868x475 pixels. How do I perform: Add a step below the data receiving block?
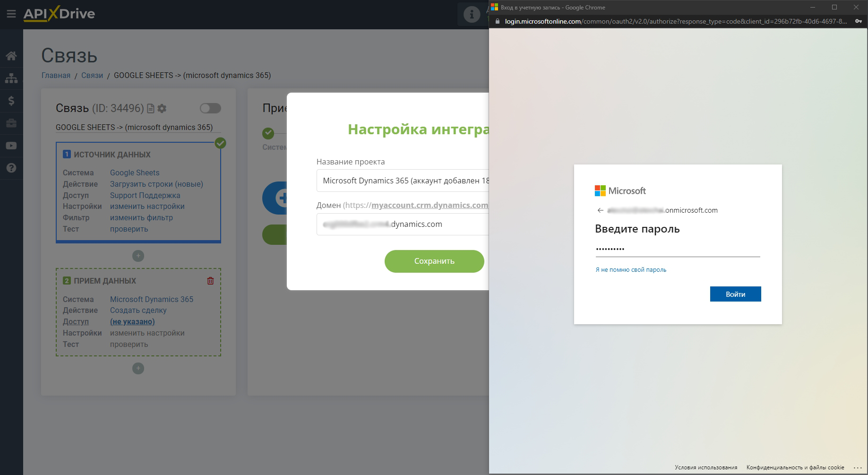138,368
